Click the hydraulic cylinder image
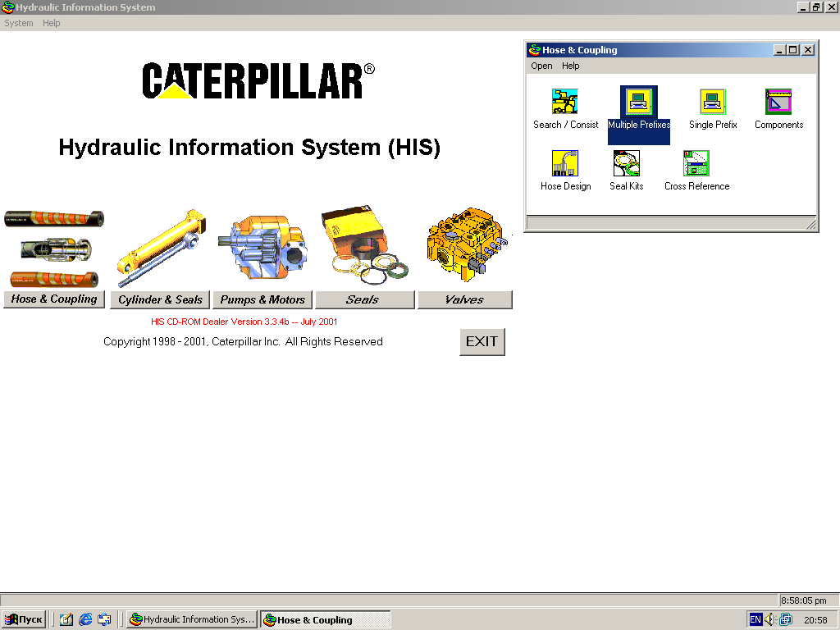This screenshot has width=840, height=630. (x=161, y=248)
